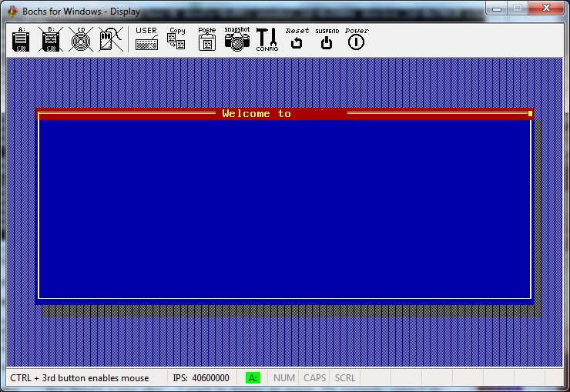Click the 'Welcome to' red title bar

[x=256, y=114]
